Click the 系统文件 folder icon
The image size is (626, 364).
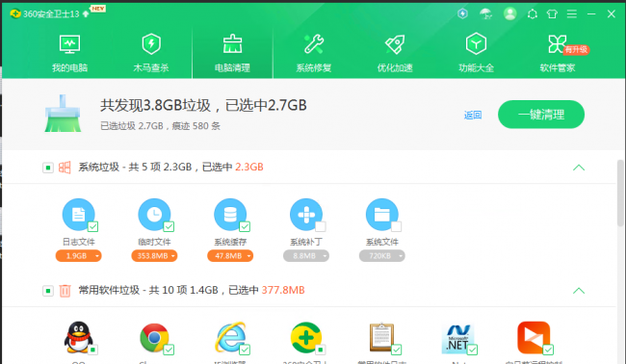point(382,215)
